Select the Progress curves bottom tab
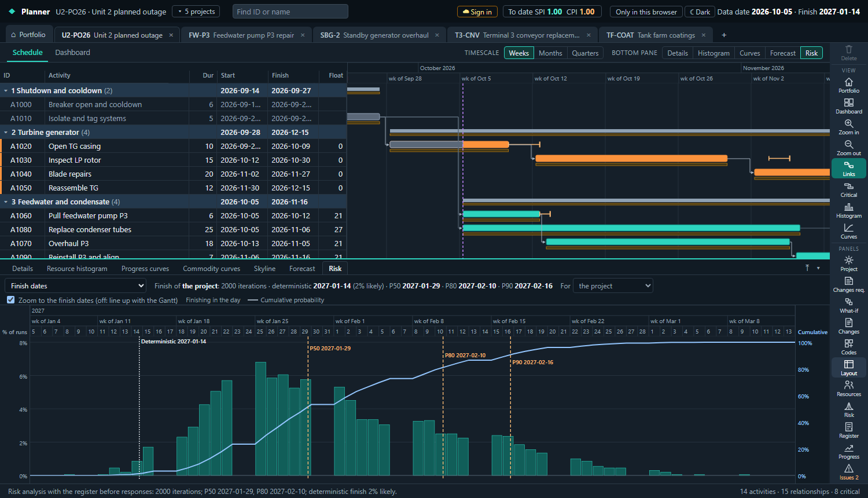 (145, 268)
